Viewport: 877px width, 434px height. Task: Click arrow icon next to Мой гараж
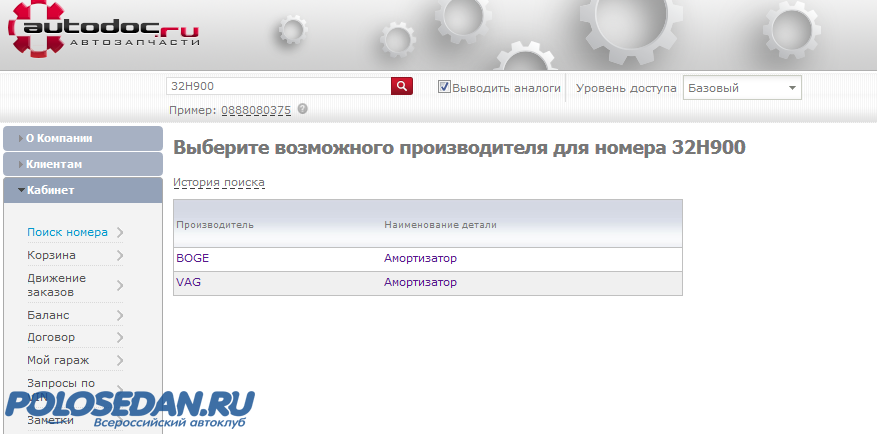pos(120,361)
